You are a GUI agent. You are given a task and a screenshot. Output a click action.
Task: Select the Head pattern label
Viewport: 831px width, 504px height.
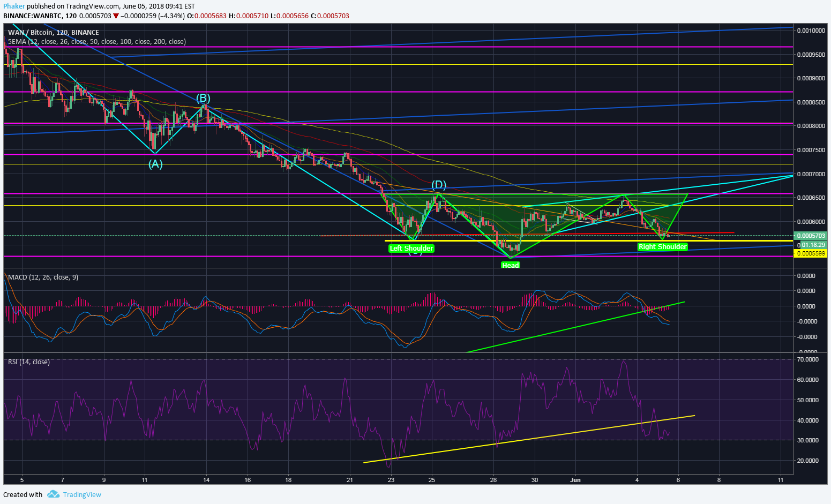pyautogui.click(x=510, y=265)
